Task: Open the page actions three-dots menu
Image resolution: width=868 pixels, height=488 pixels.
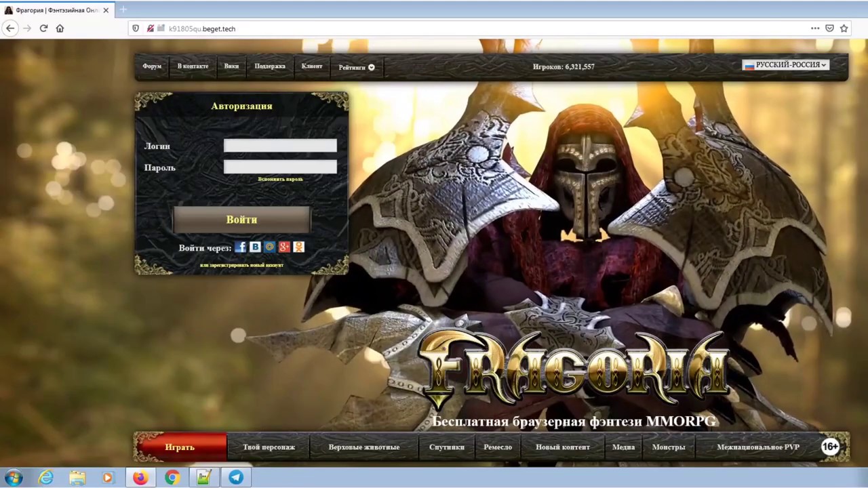Action: click(815, 28)
